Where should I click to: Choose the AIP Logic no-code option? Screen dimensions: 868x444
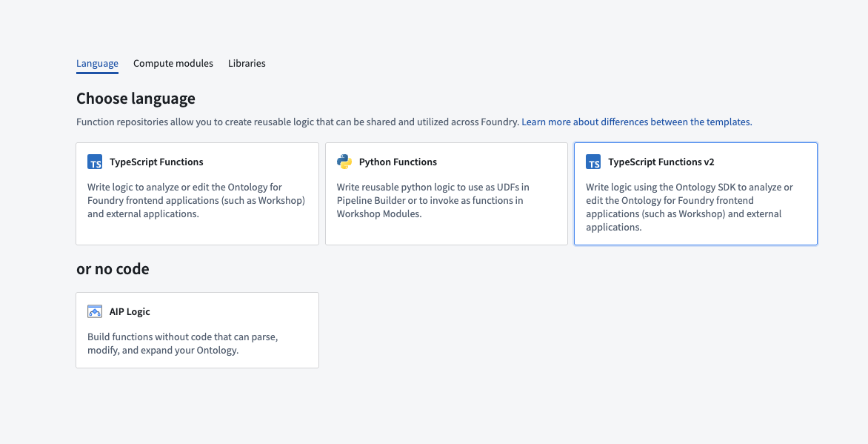[x=197, y=330]
